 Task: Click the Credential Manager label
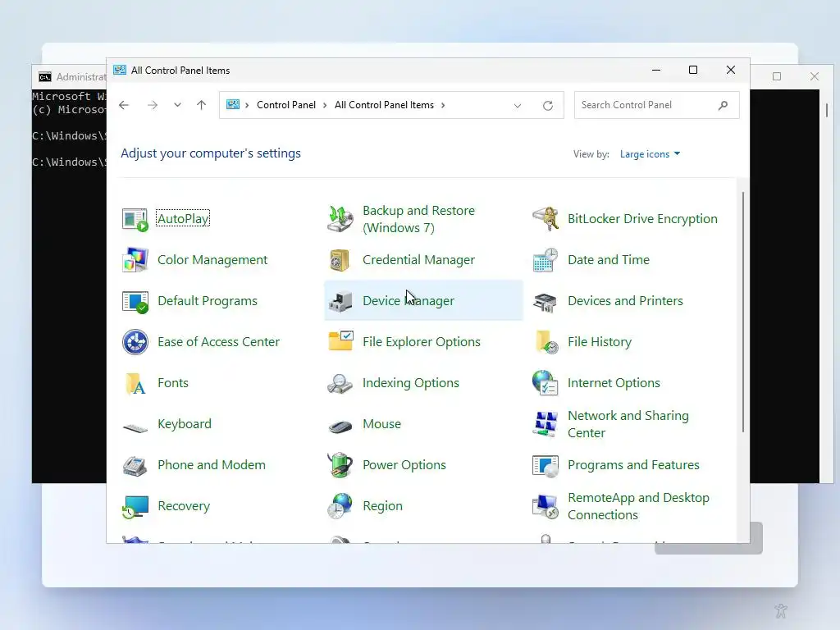coord(418,260)
